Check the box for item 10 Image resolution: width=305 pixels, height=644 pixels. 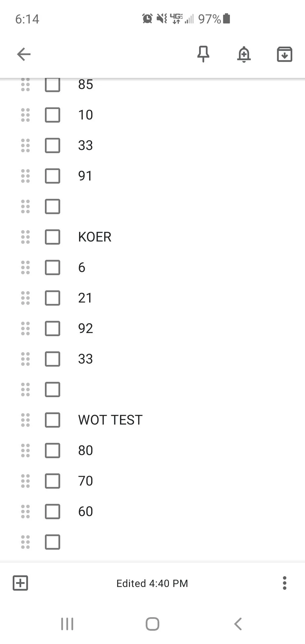coord(53,115)
